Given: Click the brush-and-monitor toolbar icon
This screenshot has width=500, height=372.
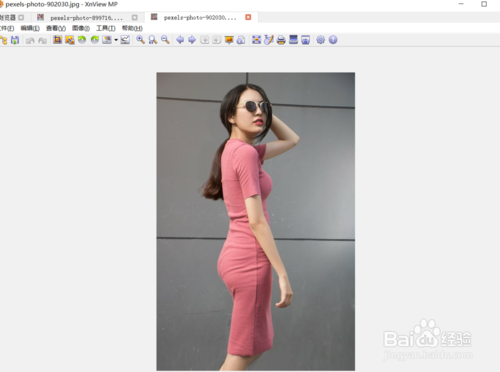Looking at the screenshot, I should 269,40.
